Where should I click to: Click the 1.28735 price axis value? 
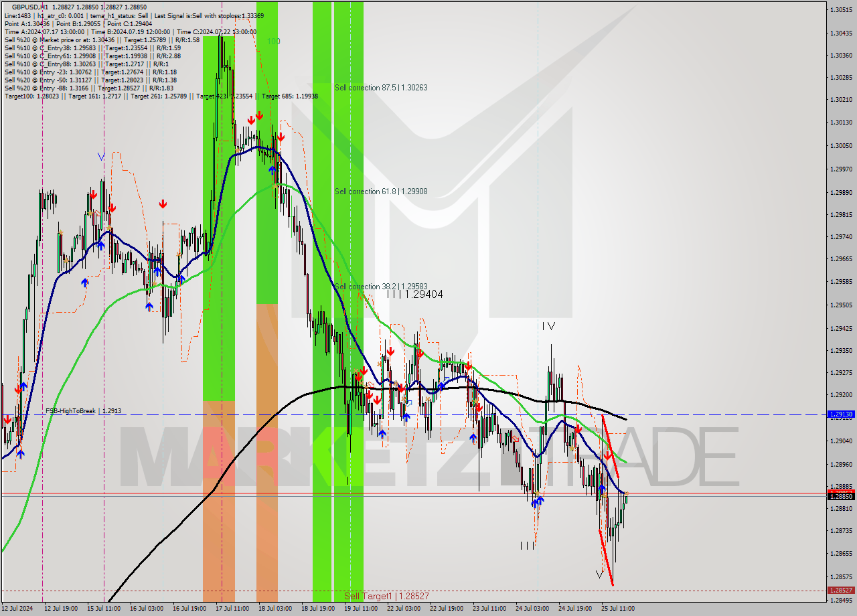841,530
